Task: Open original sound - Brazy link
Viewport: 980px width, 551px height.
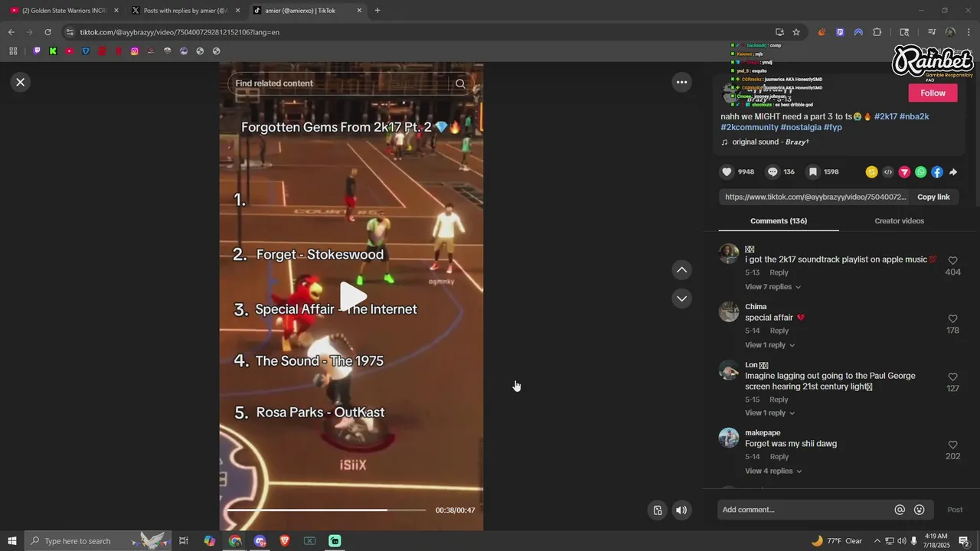Action: (x=770, y=142)
